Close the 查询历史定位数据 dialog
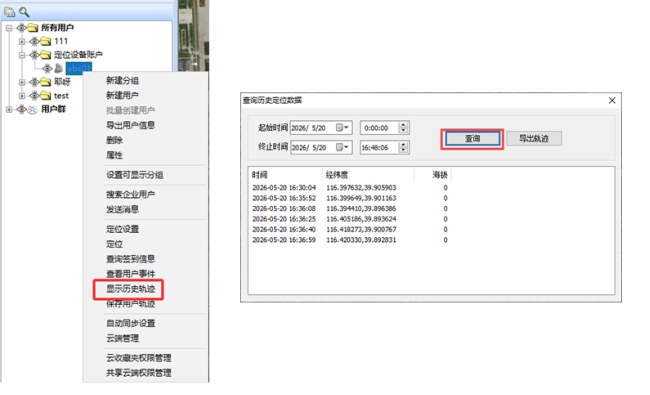This screenshot has width=650, height=395. click(612, 100)
